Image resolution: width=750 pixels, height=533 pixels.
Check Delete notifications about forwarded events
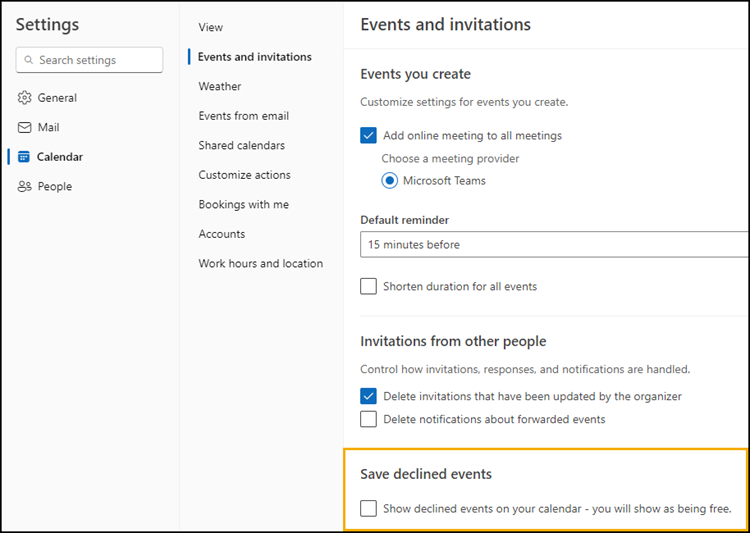368,419
